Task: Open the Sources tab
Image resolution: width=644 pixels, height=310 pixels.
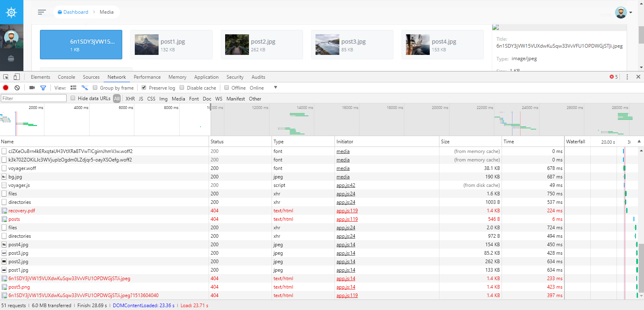Action: (x=91, y=77)
